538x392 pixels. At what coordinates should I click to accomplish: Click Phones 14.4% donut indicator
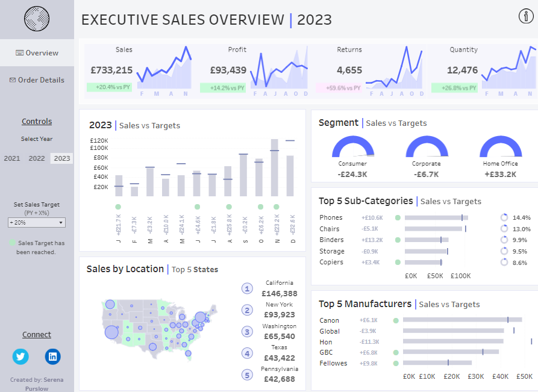(504, 217)
